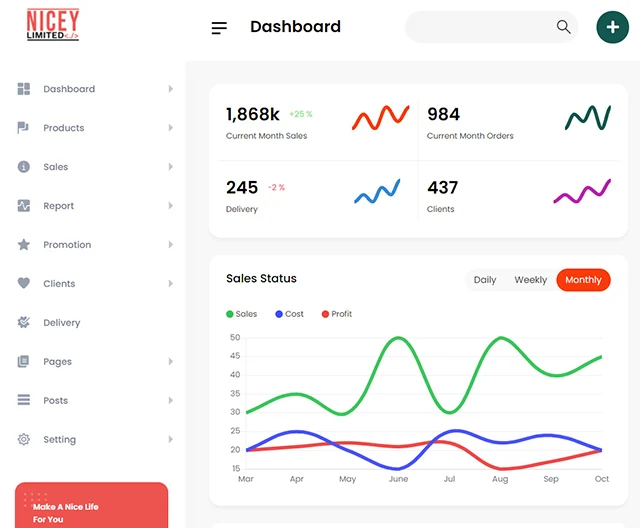Image resolution: width=640 pixels, height=528 pixels.
Task: Click the Sales info icon
Action: [24, 166]
